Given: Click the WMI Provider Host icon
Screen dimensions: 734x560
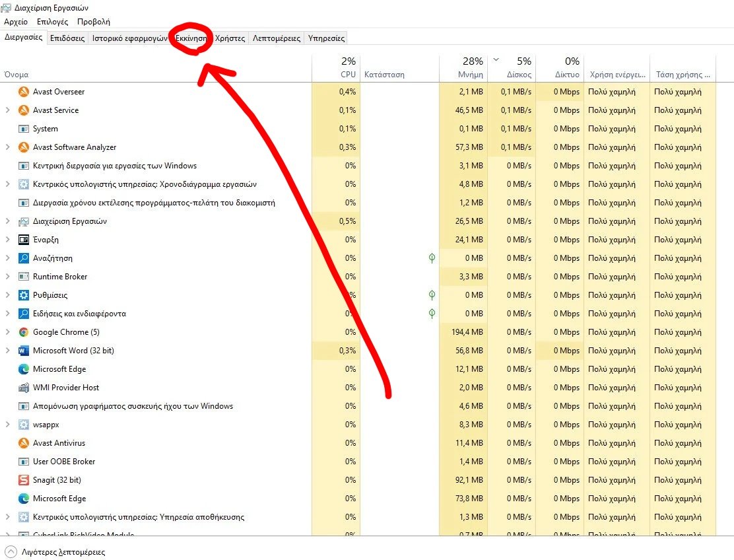Looking at the screenshot, I should 23,388.
